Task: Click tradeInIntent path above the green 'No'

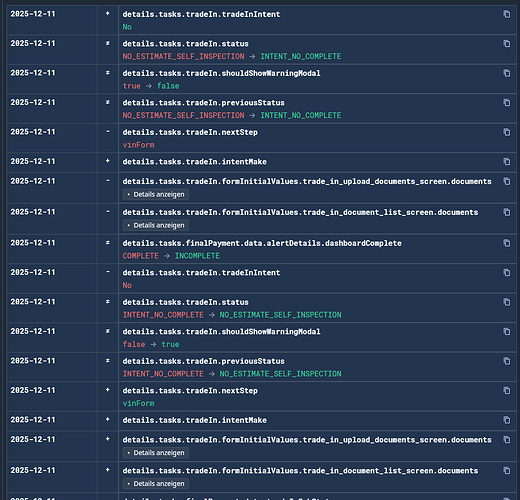Action: tap(201, 14)
